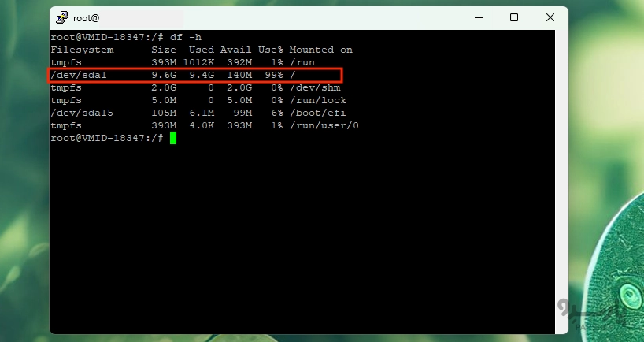
Task: Click the /run/user/0 mount path
Action: click(324, 126)
